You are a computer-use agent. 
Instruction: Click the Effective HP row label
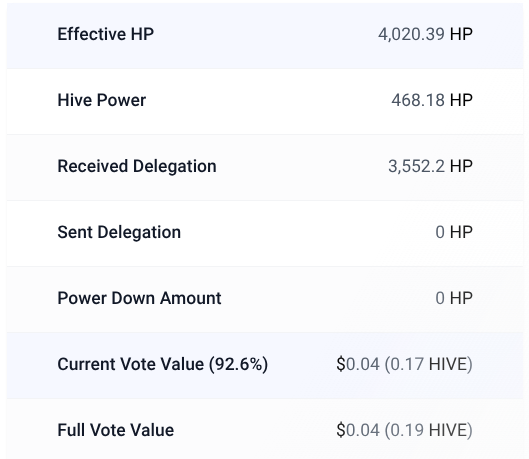106,34
